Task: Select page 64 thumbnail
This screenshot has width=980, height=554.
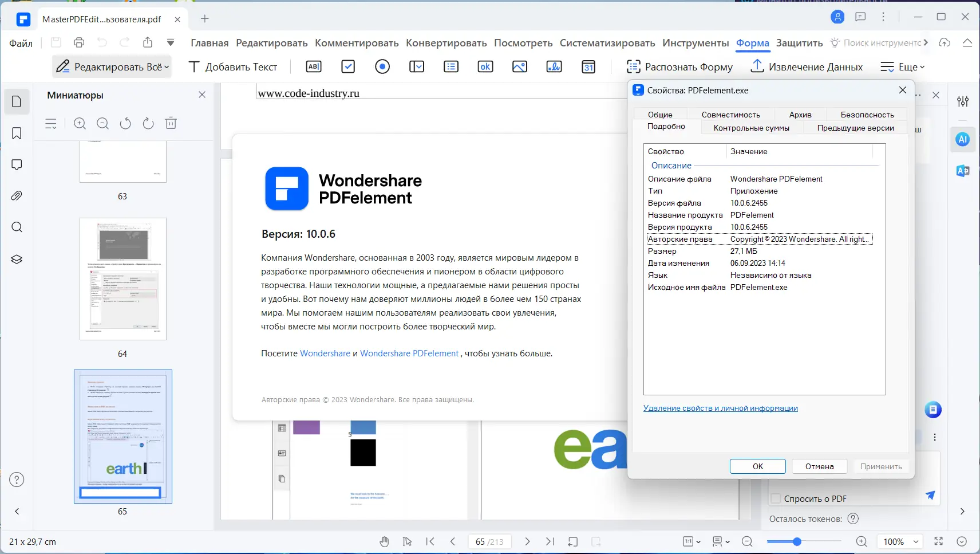Action: (122, 279)
